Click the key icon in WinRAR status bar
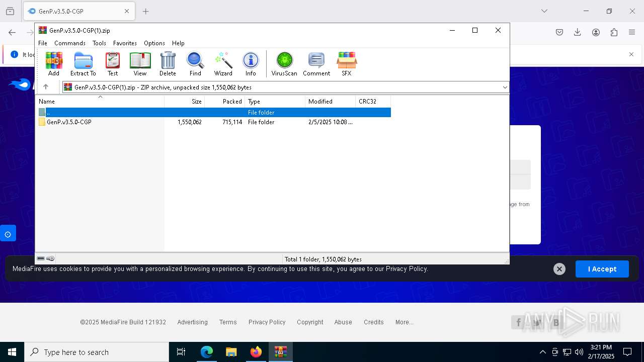 click(50, 258)
